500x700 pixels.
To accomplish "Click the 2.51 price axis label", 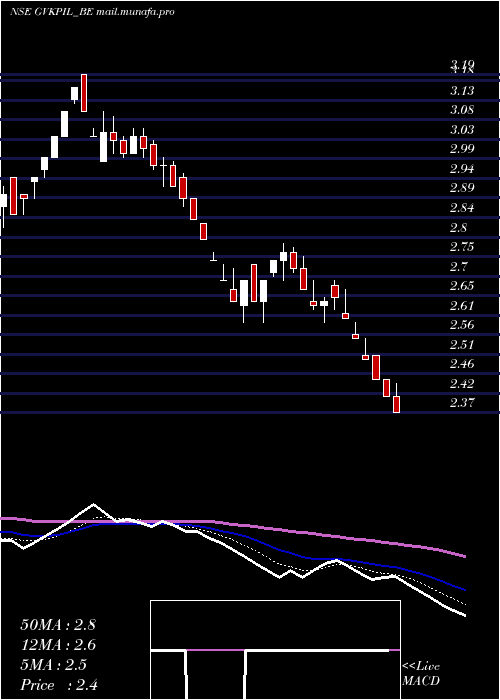I will (462, 344).
